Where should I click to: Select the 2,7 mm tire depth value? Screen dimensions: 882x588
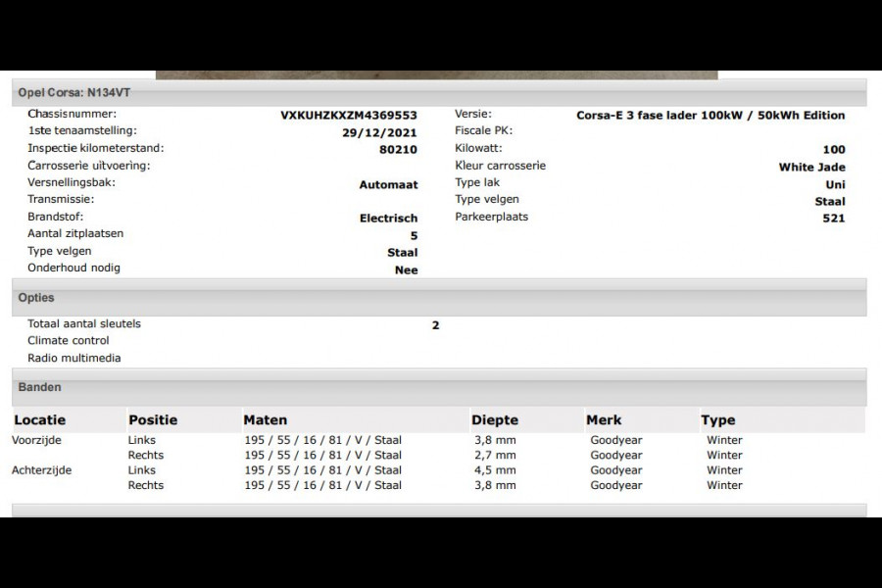click(x=495, y=455)
